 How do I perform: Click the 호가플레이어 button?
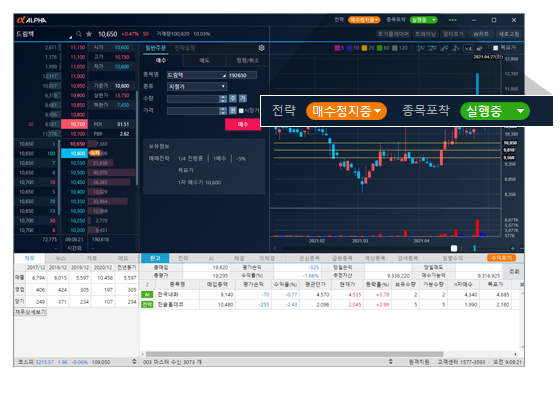point(394,34)
